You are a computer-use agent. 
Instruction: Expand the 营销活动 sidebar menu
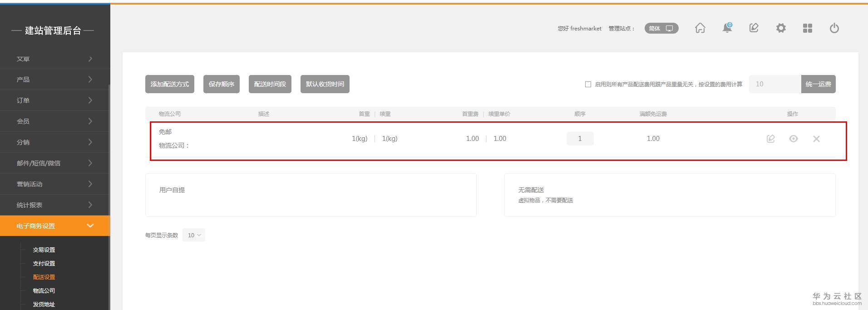(54, 184)
